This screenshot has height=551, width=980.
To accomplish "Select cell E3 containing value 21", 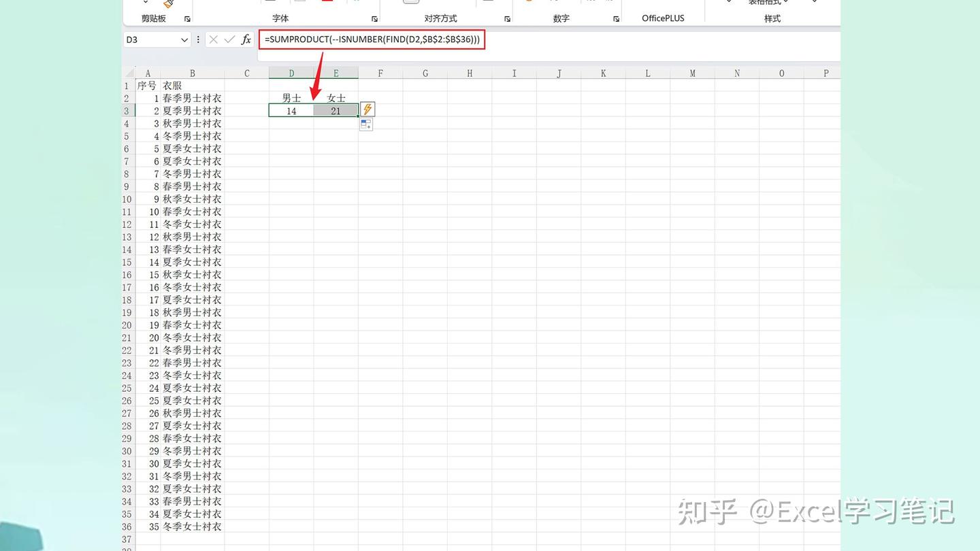I will pyautogui.click(x=336, y=110).
